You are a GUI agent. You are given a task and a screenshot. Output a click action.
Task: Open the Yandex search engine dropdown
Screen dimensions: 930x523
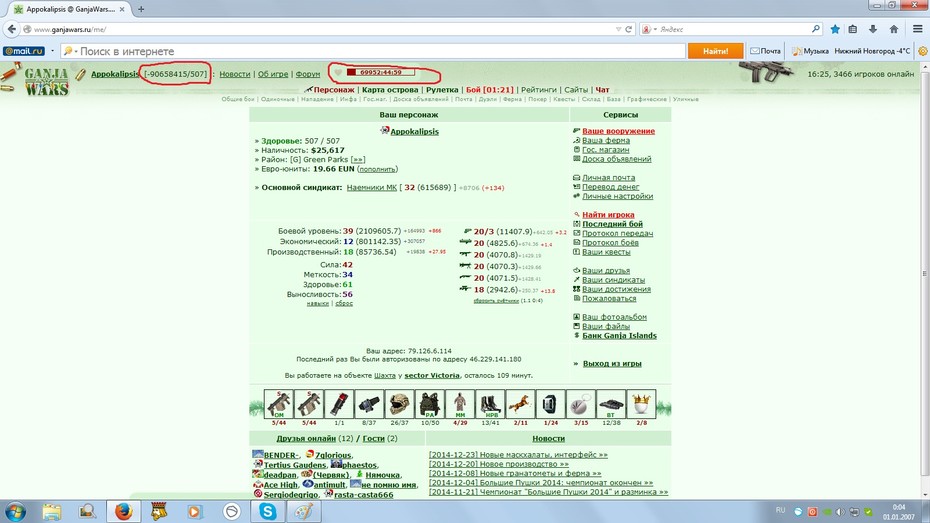(655, 29)
